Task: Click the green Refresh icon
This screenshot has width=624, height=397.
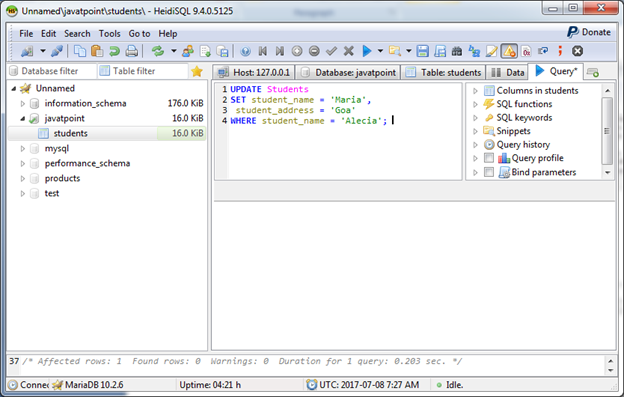Action: pos(158,51)
